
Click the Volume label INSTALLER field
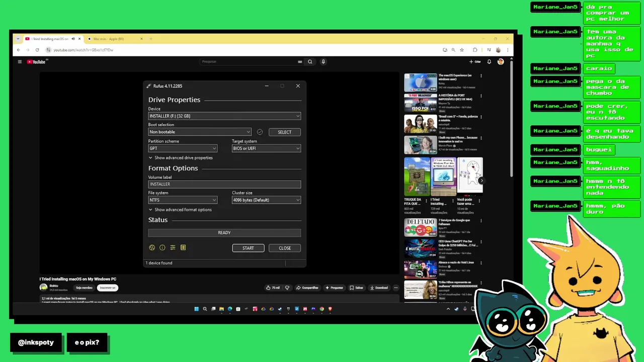coord(224,185)
